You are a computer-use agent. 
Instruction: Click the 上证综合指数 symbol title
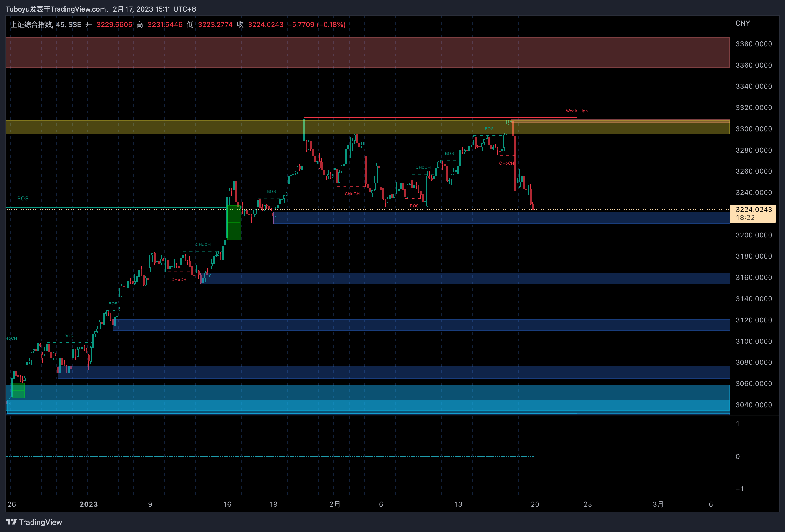point(31,25)
